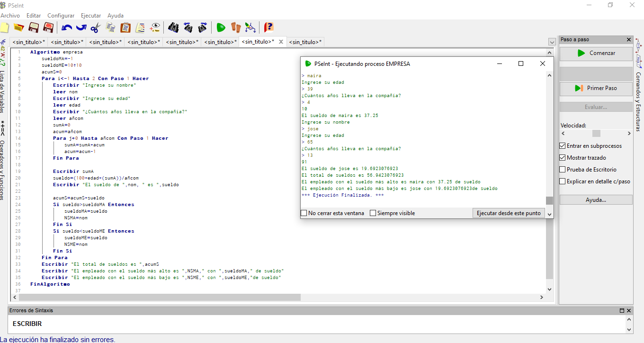Enable Prueba de Escritorio checkbox

point(563,170)
